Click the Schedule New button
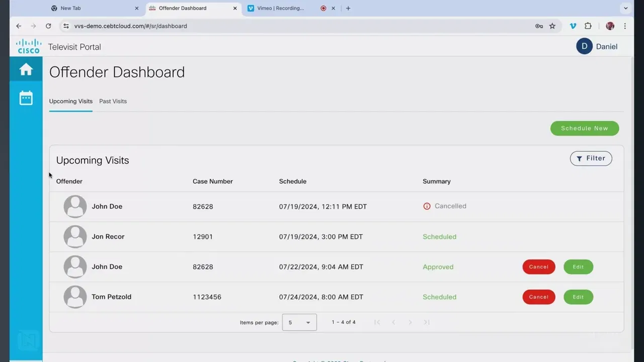The height and width of the screenshot is (362, 644). (585, 128)
